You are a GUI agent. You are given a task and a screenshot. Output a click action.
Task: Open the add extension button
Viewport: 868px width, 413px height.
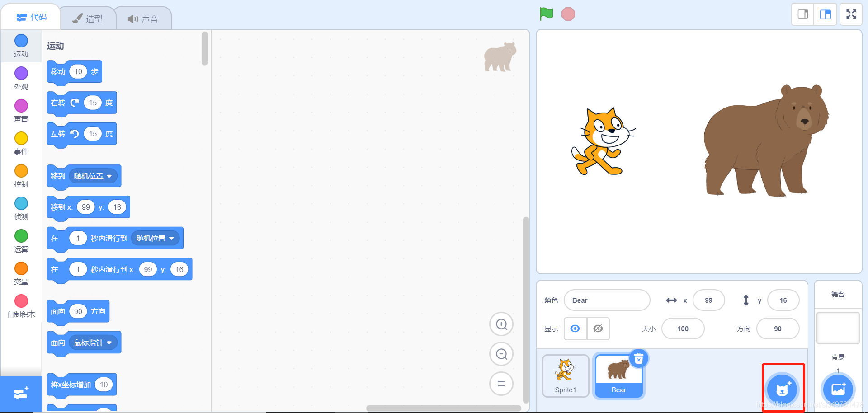tap(21, 394)
